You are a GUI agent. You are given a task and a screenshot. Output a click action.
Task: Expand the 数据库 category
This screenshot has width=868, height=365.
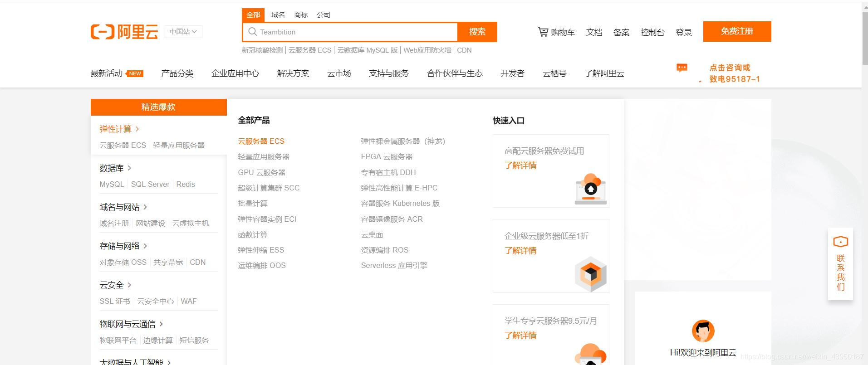tap(115, 168)
